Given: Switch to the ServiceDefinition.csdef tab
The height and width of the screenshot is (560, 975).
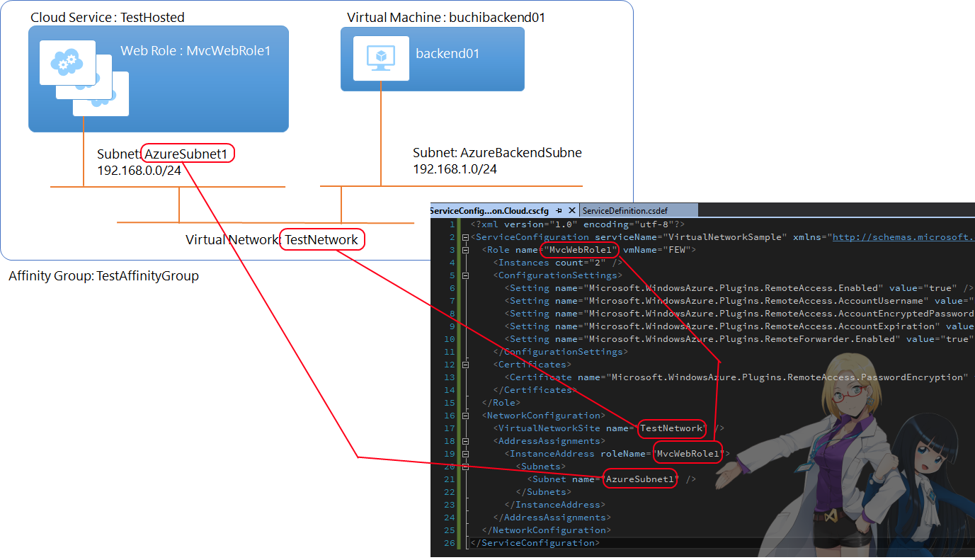Looking at the screenshot, I should (x=625, y=210).
